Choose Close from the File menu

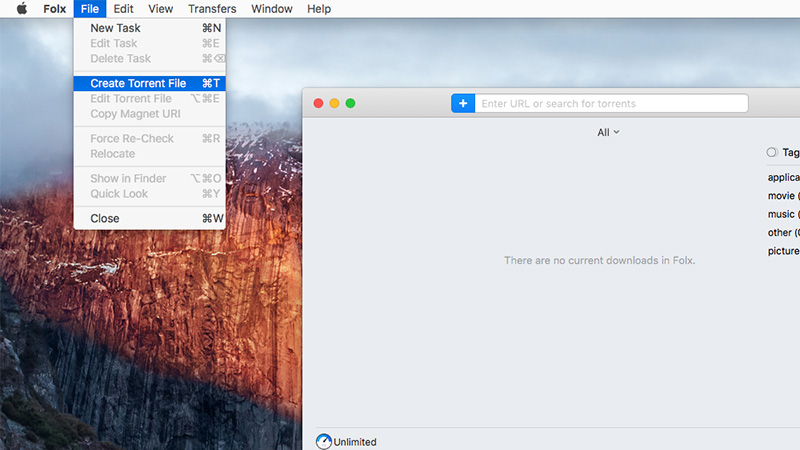point(149,218)
